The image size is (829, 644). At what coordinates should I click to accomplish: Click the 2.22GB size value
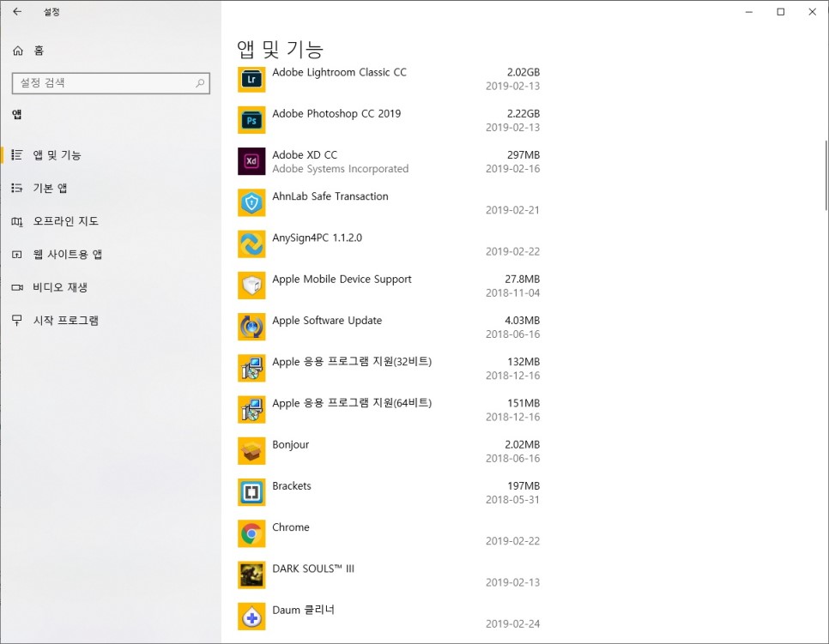point(523,113)
